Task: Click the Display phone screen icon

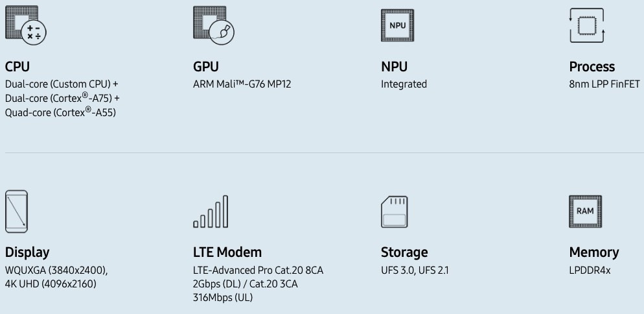Action: [16, 211]
